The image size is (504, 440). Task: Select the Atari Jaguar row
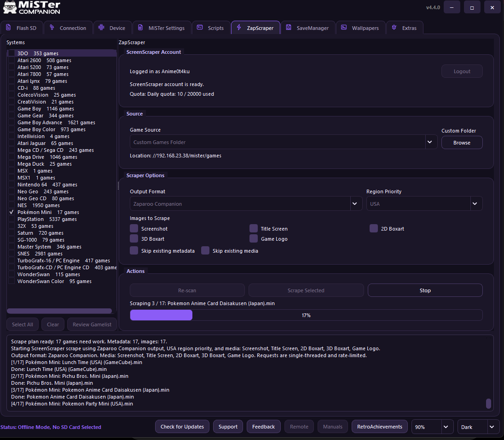pos(62,143)
